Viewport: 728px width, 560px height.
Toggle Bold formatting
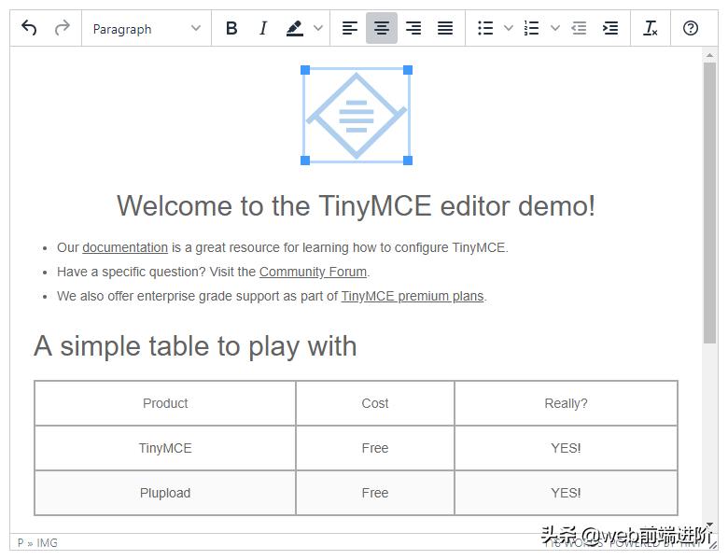[231, 28]
